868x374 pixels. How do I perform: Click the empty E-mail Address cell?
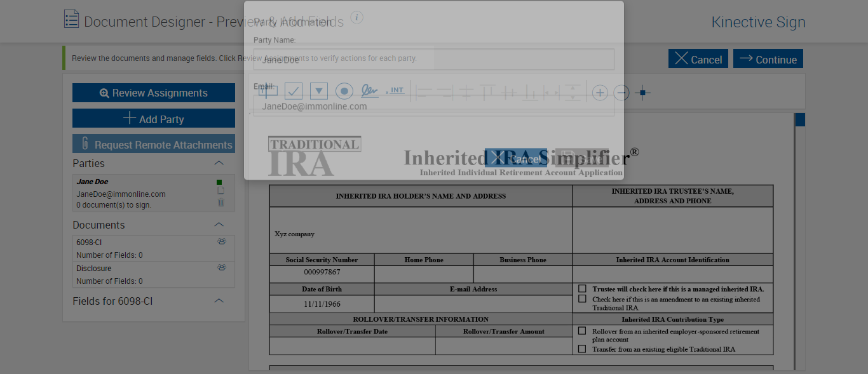(x=473, y=304)
